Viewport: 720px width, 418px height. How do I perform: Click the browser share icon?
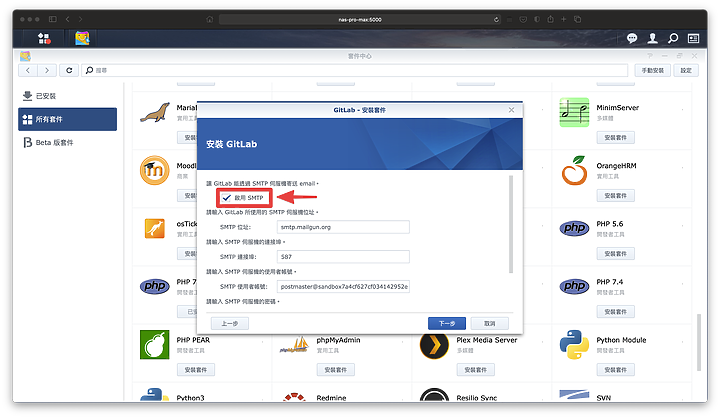click(550, 19)
